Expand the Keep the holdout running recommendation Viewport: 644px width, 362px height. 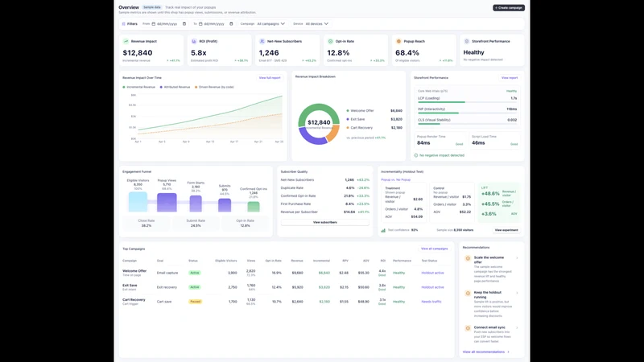click(x=517, y=293)
